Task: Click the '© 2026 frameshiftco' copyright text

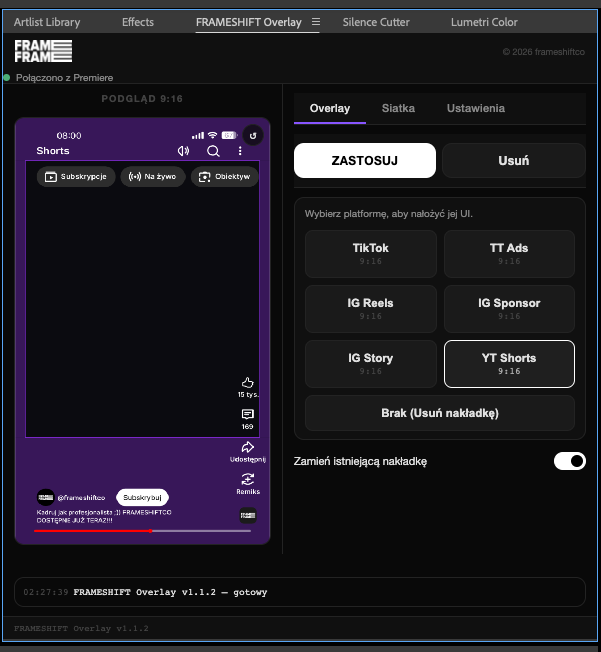Action: point(544,52)
